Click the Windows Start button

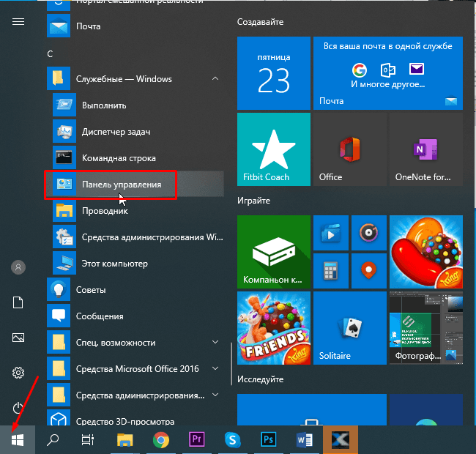click(18, 439)
